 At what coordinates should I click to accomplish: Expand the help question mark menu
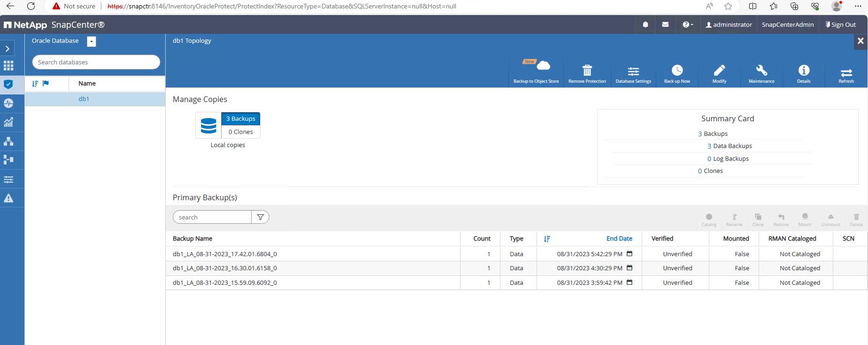pos(687,24)
